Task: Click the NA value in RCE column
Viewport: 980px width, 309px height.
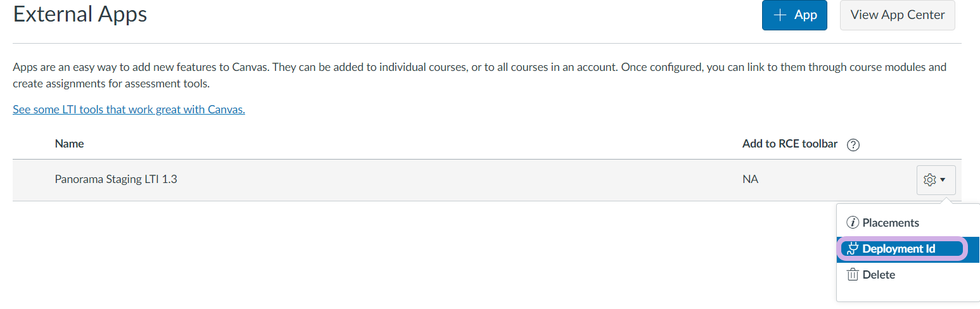Action: click(x=750, y=179)
